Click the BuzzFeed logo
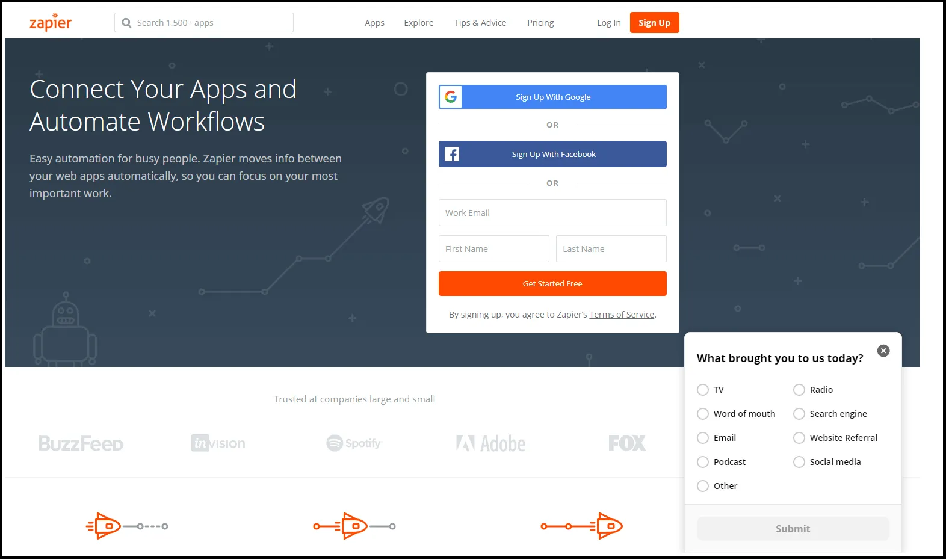Viewport: 946px width, 560px height. click(81, 444)
